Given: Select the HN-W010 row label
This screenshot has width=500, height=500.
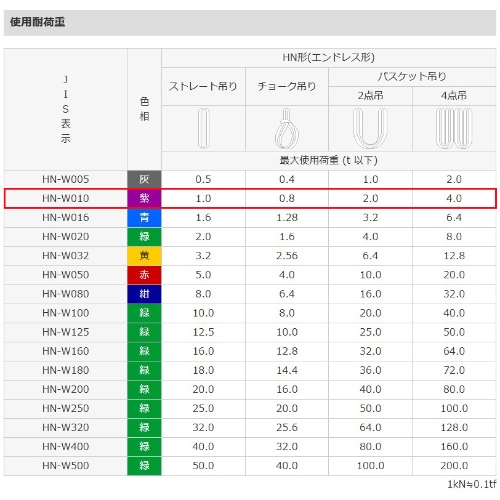Looking at the screenshot, I should [66, 198].
